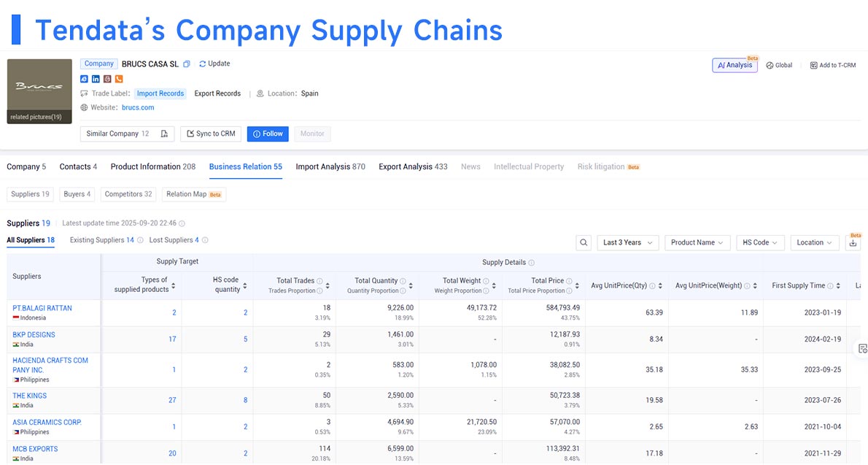The image size is (868, 465).
Task: Show Total Price info tooltip icon
Action: [x=568, y=281]
